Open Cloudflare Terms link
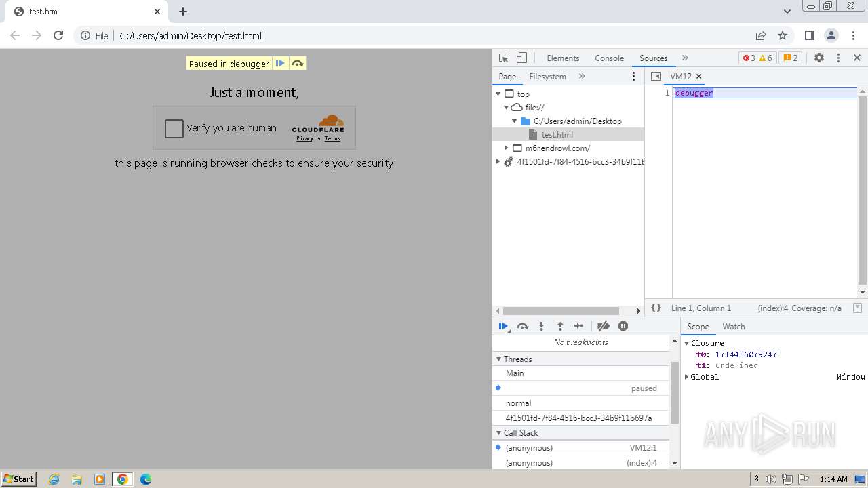Viewport: 868px width, 488px height. coord(332,138)
